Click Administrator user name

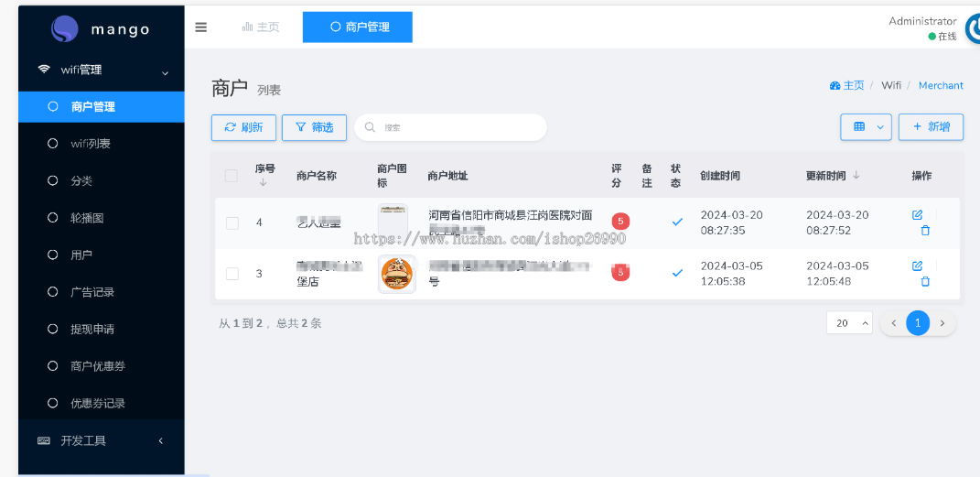click(922, 21)
